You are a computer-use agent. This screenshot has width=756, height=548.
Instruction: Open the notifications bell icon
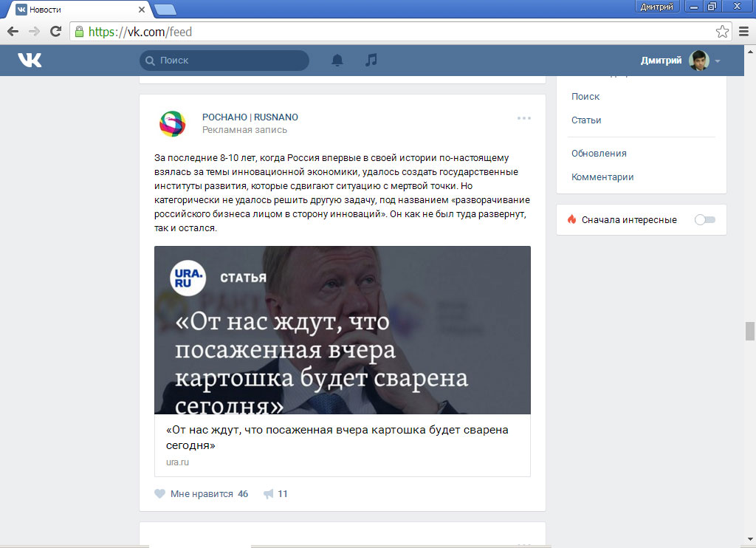337,61
